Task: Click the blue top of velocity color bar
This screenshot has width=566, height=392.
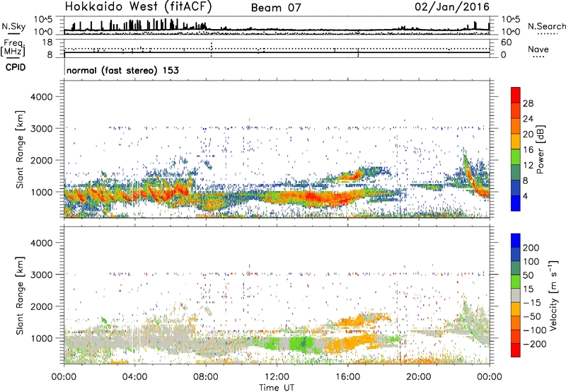Action: point(516,241)
